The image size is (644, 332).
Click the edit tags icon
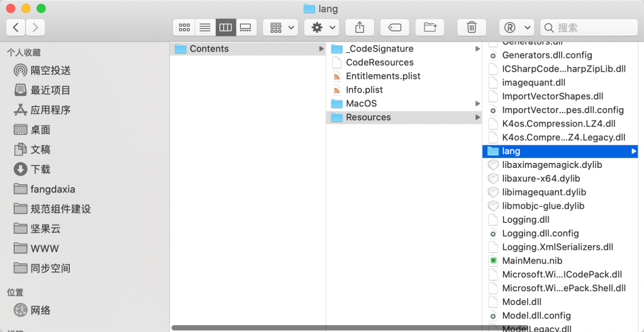[x=395, y=28]
